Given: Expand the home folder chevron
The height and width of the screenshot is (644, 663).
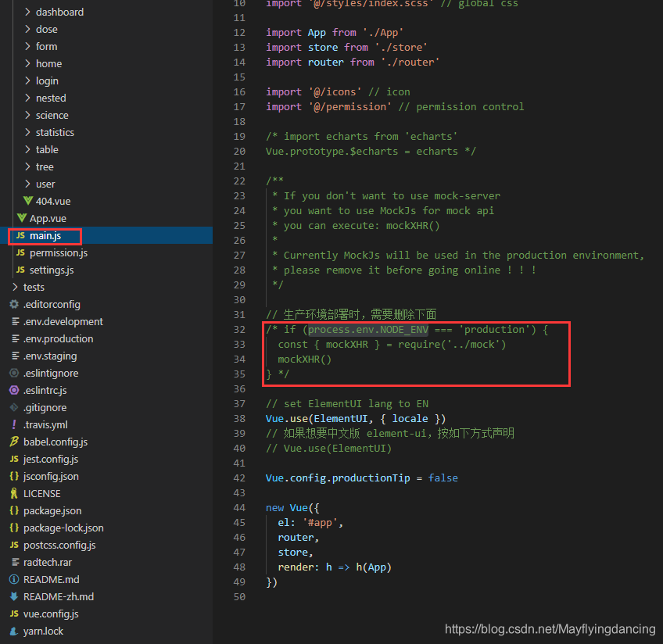Looking at the screenshot, I should pyautogui.click(x=27, y=63).
